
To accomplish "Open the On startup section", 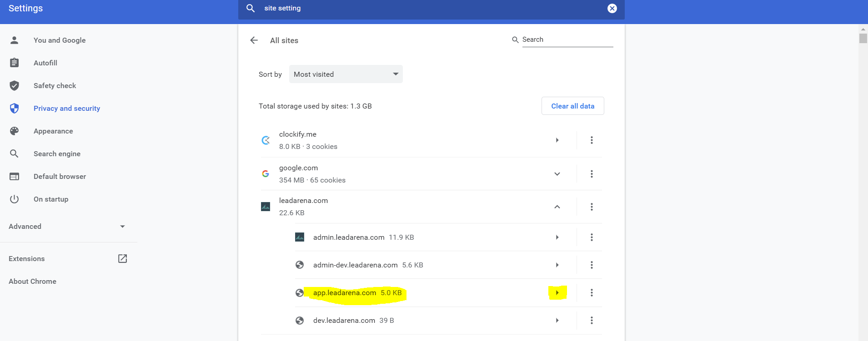I will 51,199.
